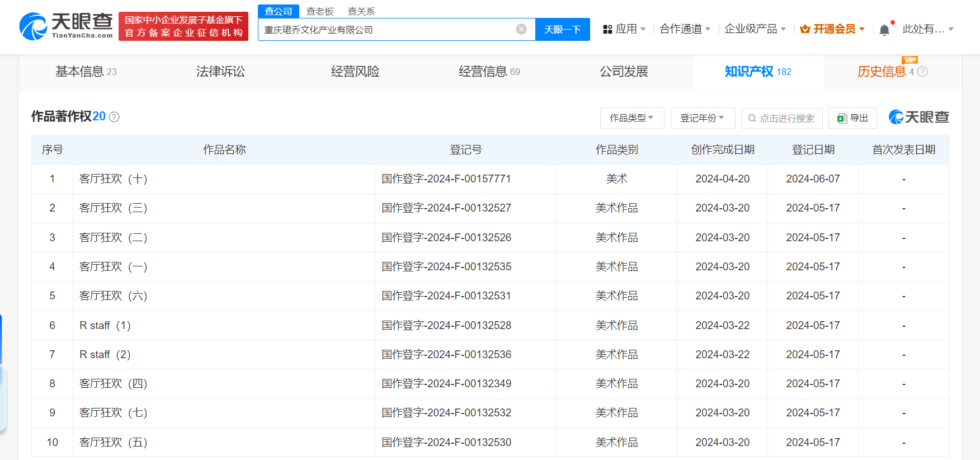Clear the search box with the X icon
980x460 pixels.
click(x=521, y=29)
